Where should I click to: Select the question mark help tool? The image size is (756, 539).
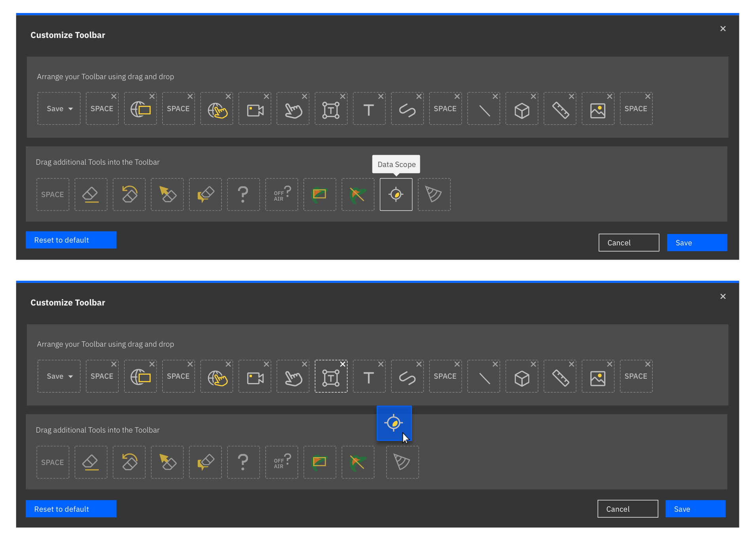click(243, 194)
